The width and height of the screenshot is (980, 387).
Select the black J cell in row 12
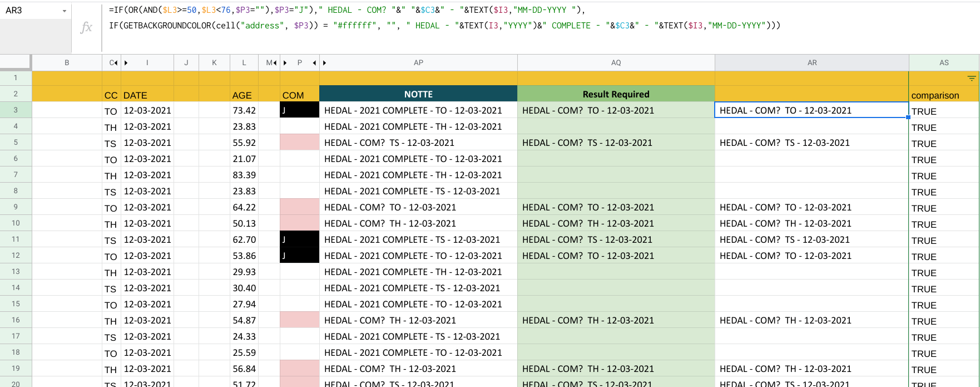point(299,256)
